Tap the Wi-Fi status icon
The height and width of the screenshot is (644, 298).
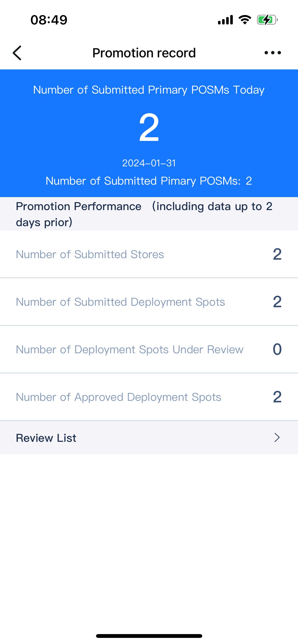point(245,20)
